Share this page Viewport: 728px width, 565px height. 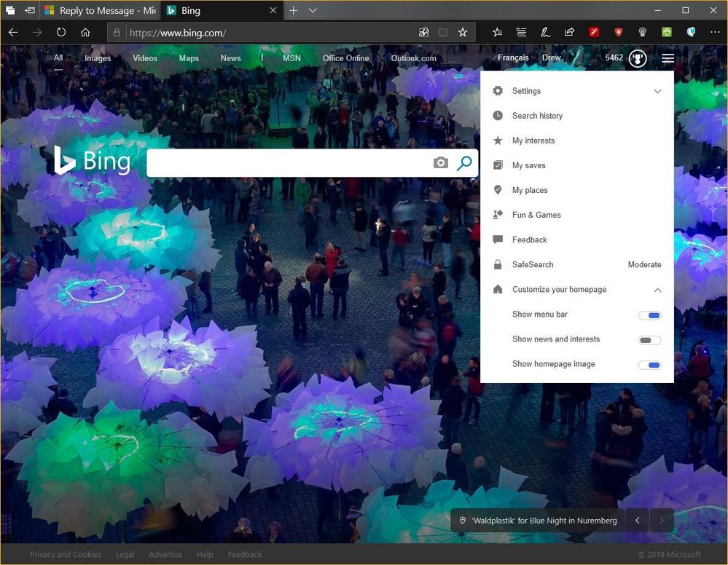click(x=569, y=33)
